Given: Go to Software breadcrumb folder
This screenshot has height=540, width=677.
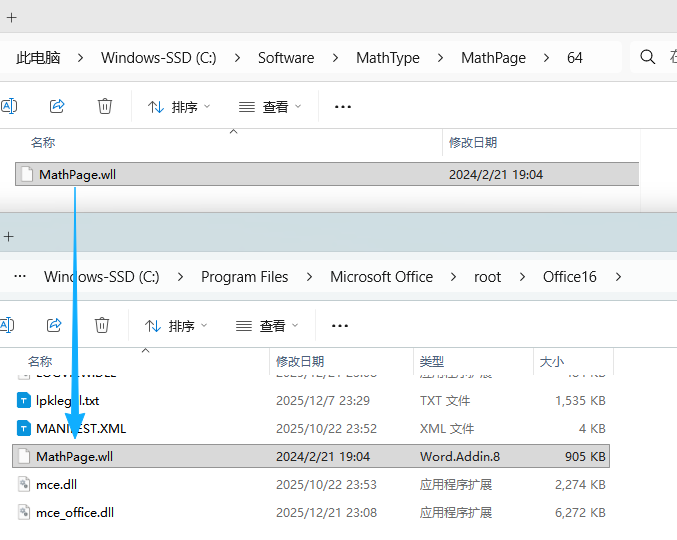Looking at the screenshot, I should [x=286, y=57].
